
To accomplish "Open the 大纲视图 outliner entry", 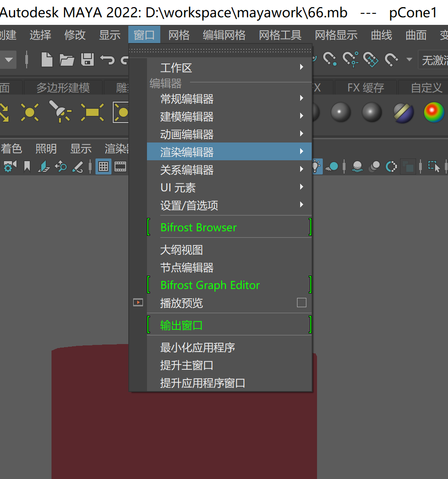I will 229,250.
